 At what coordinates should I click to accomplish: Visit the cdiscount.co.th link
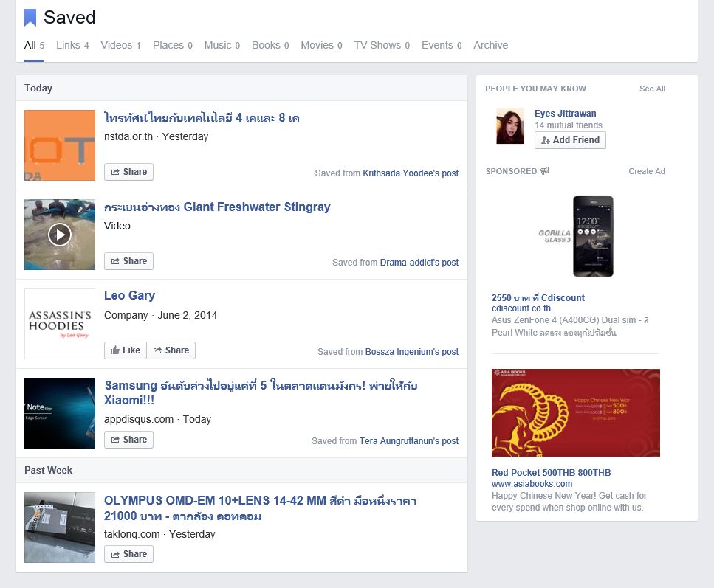[x=521, y=308]
